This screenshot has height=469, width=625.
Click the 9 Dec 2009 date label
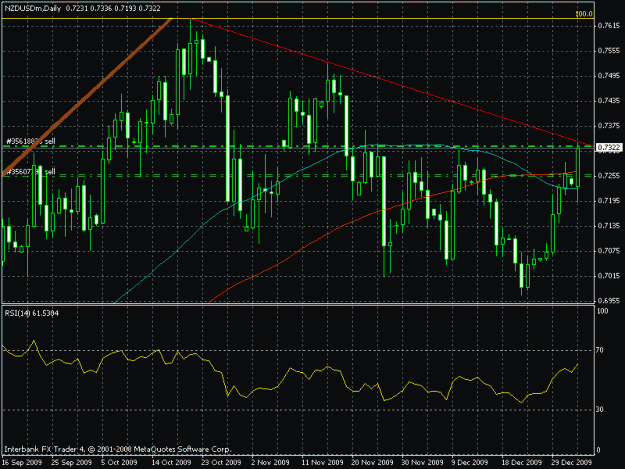[470, 462]
